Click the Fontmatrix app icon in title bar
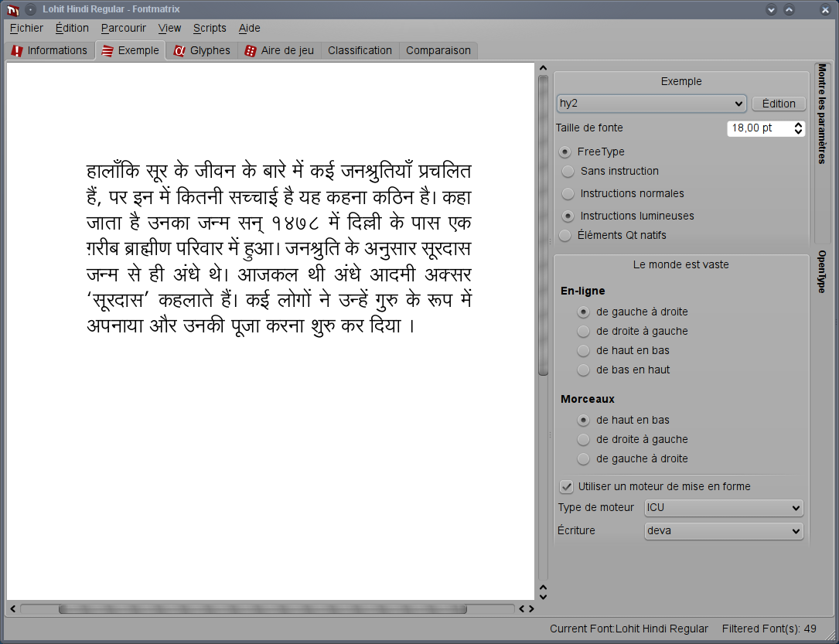The width and height of the screenshot is (839, 644). [13, 9]
